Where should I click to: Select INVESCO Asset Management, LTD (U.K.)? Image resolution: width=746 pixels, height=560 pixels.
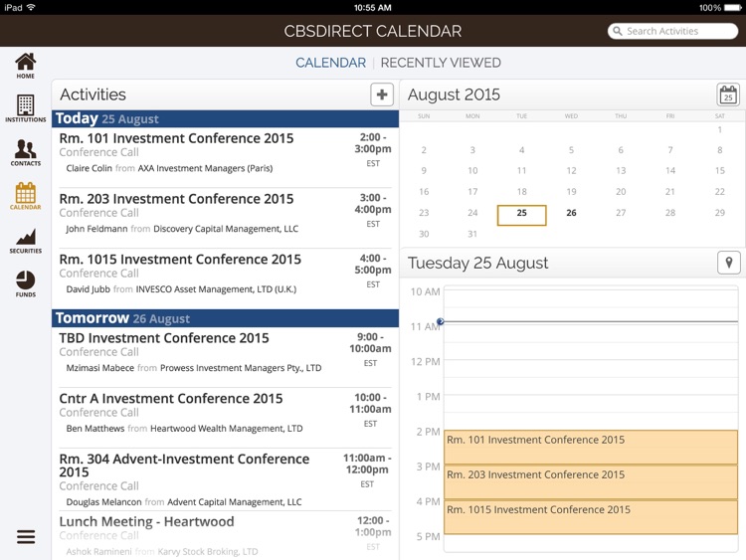pos(216,288)
